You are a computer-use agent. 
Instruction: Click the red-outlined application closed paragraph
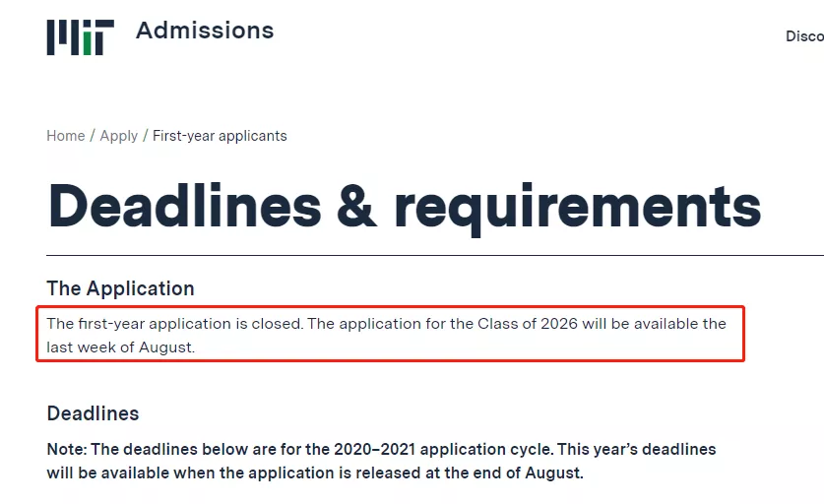click(390, 335)
